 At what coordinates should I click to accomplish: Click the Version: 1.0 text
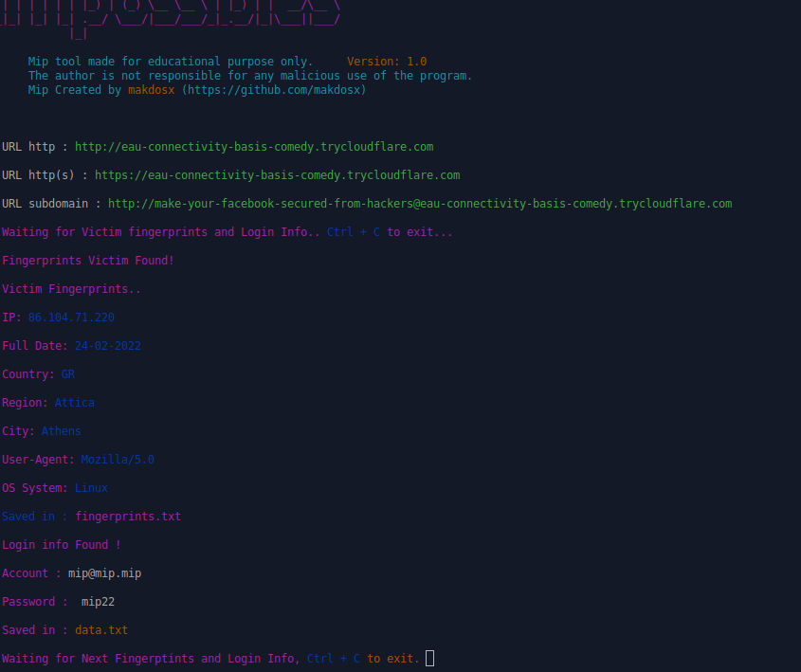(387, 62)
